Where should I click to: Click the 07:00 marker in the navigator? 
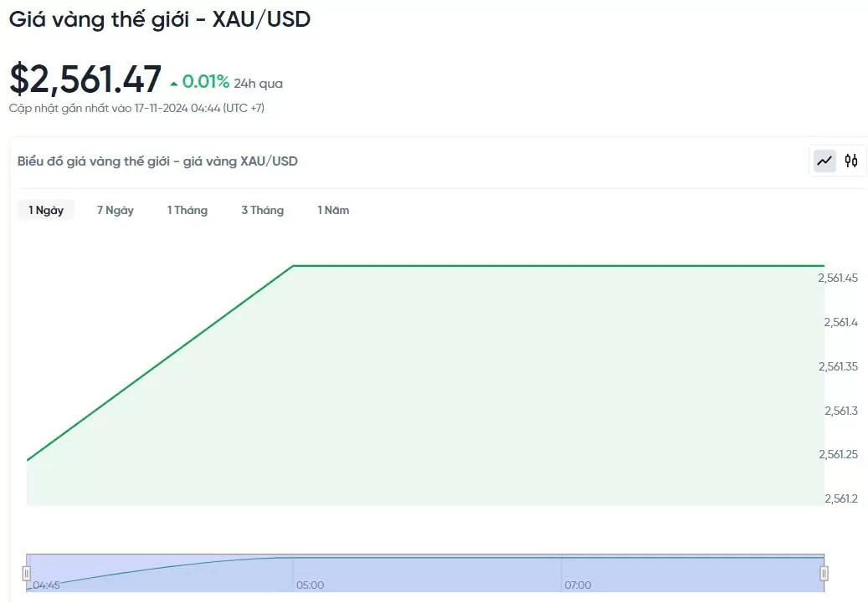point(578,585)
